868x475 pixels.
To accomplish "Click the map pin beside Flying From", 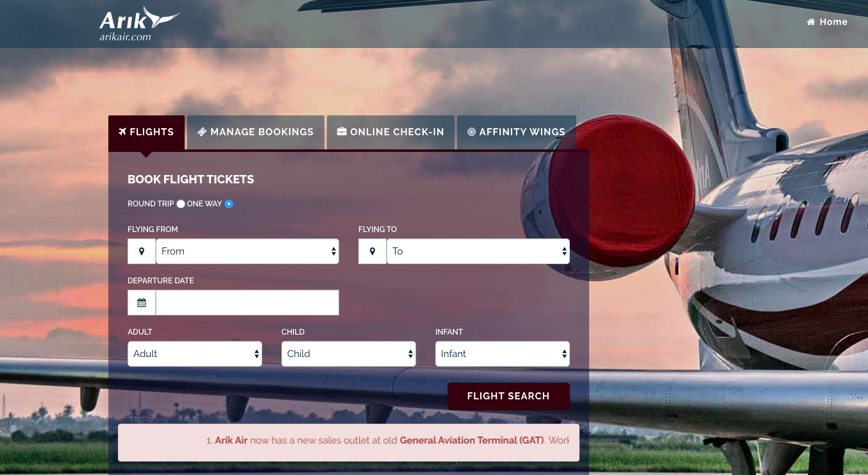I will click(x=142, y=251).
